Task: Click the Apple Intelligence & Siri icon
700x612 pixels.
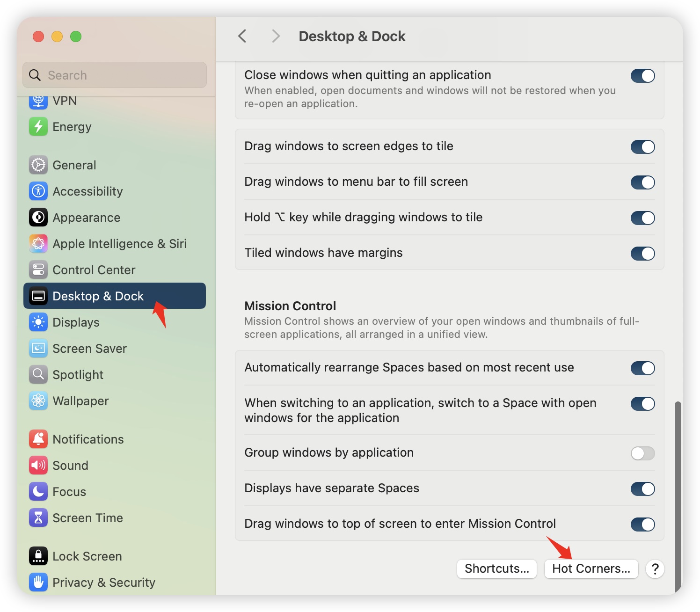Action: pyautogui.click(x=38, y=244)
